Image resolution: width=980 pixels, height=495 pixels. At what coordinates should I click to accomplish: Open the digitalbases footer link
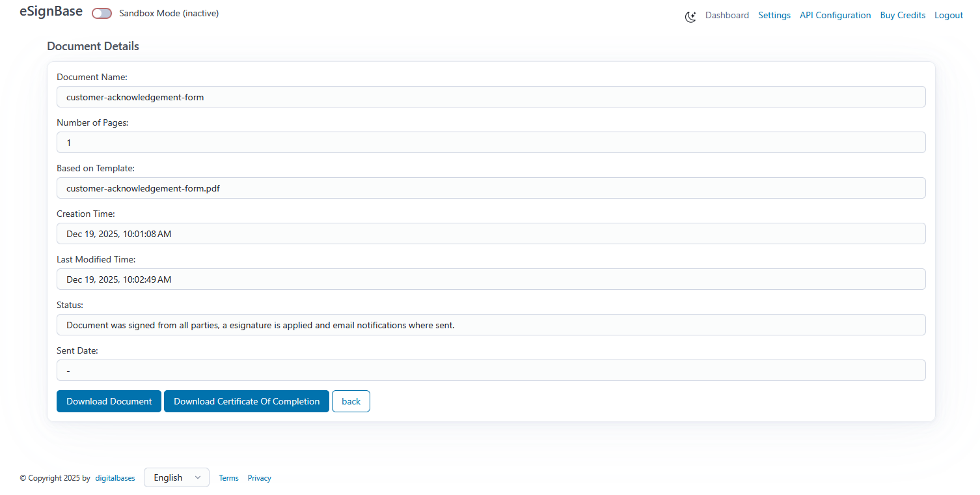[x=115, y=478]
